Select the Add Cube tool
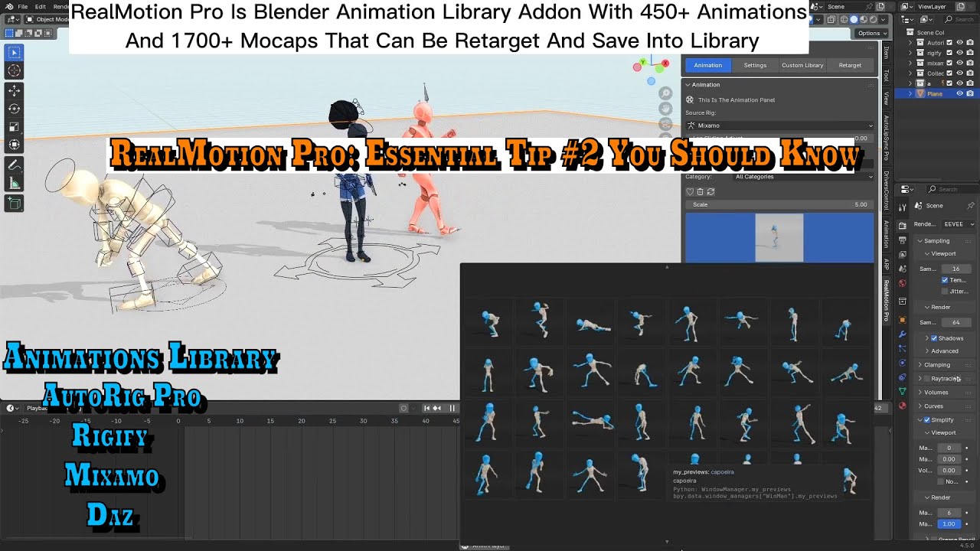 click(x=15, y=203)
